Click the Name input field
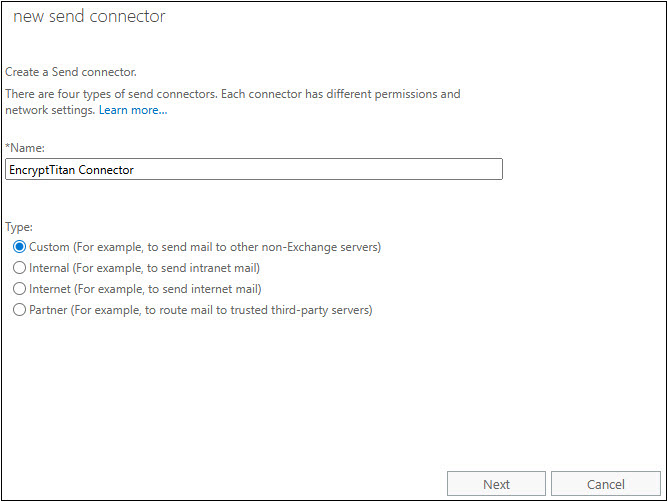668x502 pixels. pyautogui.click(x=254, y=169)
